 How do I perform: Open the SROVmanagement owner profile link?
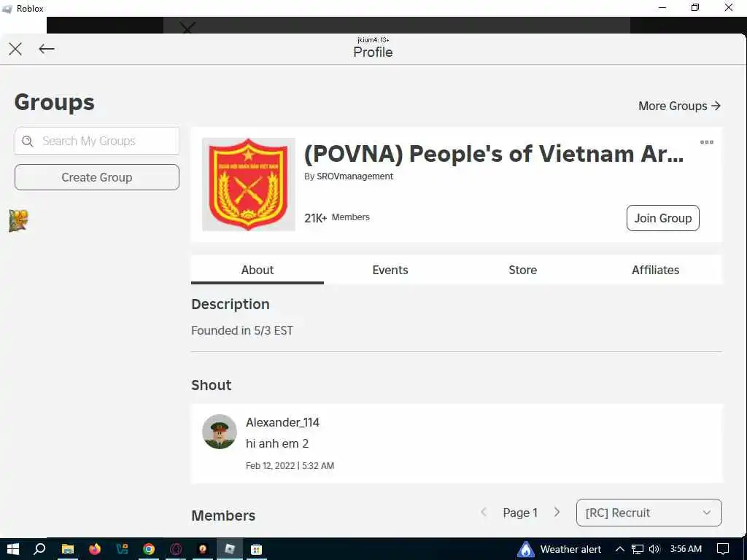point(355,176)
